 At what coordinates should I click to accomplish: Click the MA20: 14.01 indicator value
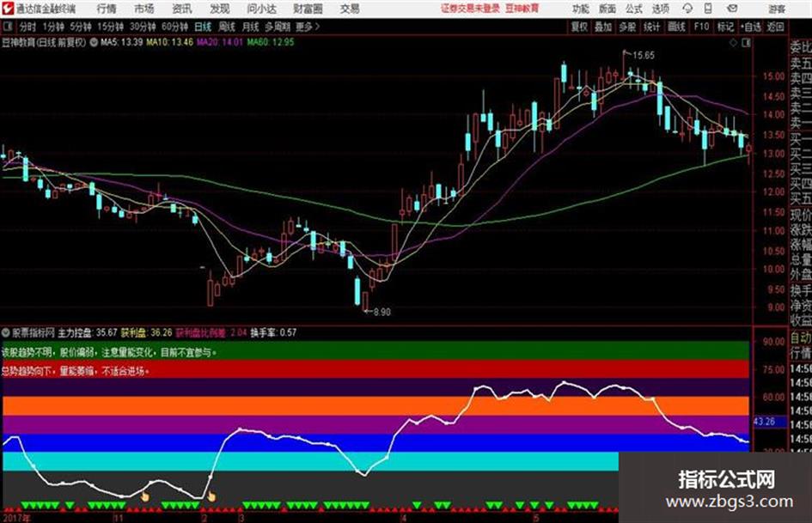(x=220, y=42)
